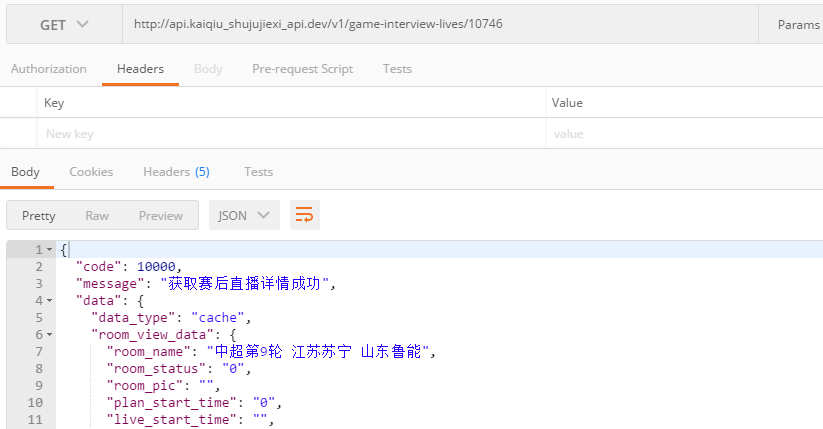The width and height of the screenshot is (823, 429).
Task: Open the Tests tab beside Pre-request Script
Action: [x=397, y=69]
